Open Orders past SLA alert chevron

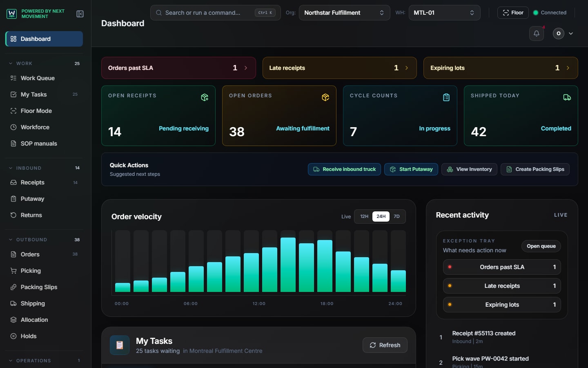pyautogui.click(x=246, y=68)
